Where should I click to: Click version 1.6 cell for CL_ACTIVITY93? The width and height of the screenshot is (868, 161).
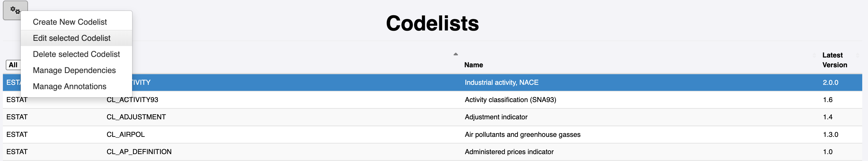point(828,100)
